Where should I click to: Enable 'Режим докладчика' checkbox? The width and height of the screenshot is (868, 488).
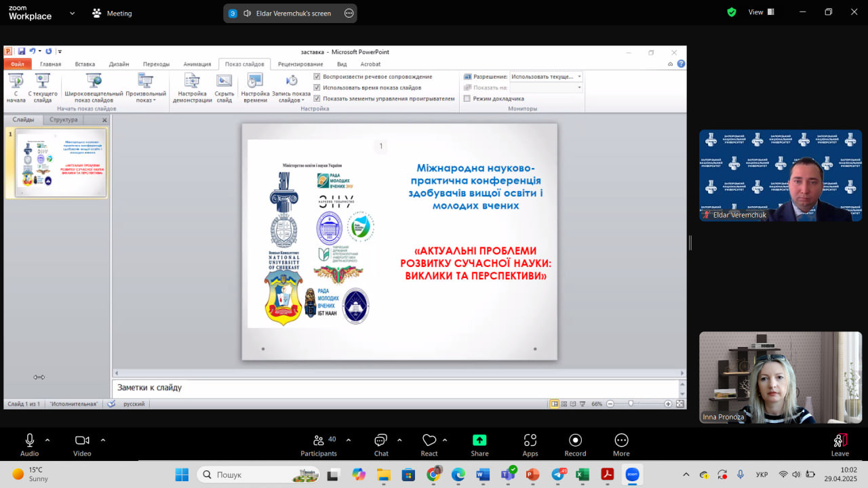(467, 98)
